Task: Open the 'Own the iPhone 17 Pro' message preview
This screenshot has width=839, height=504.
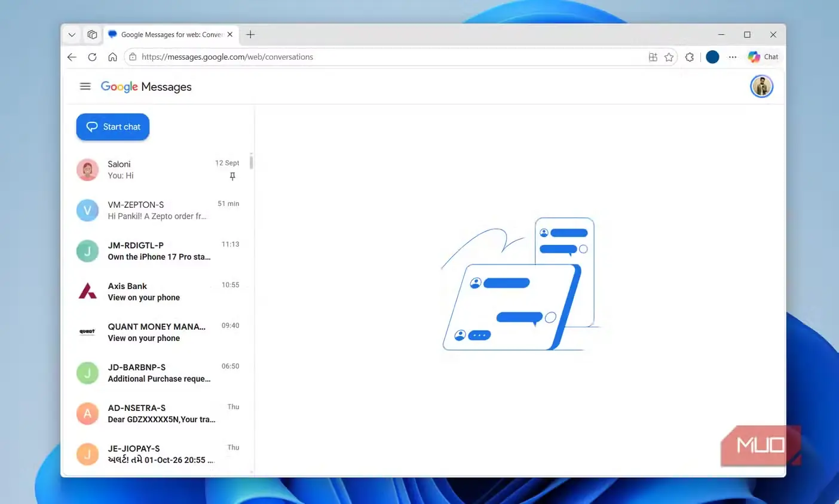Action: 159,257
